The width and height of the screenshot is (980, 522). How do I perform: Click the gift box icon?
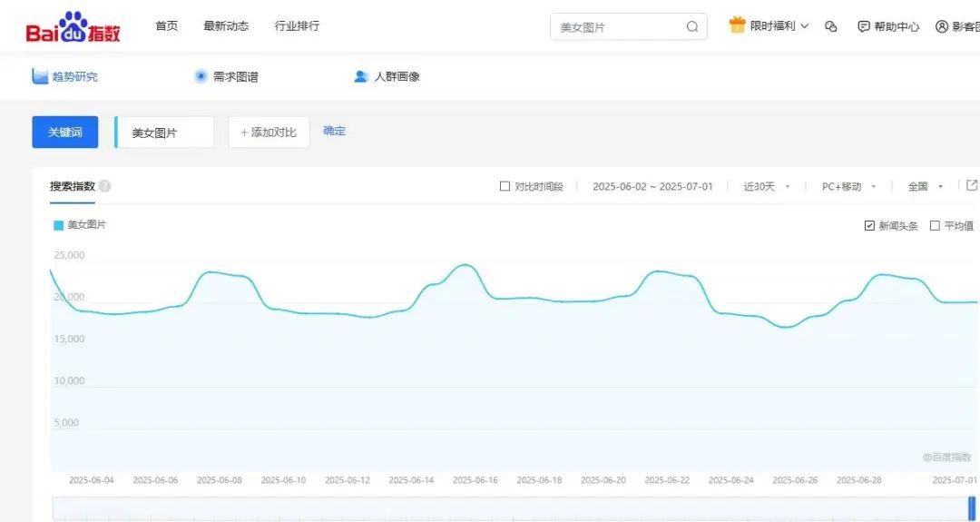click(x=737, y=25)
